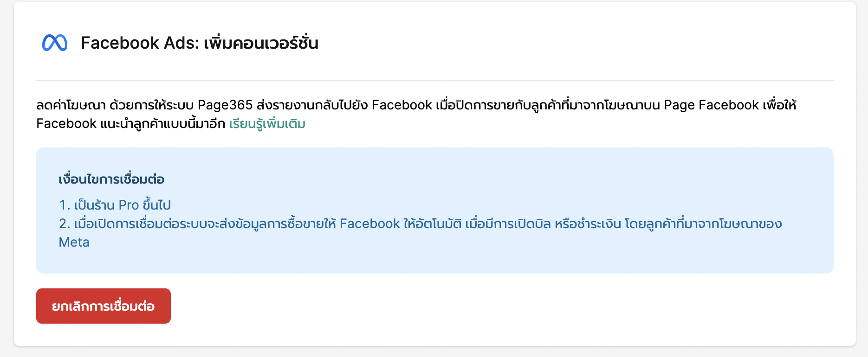Click the word Page365 in the description
The image size is (868, 357).
click(225, 105)
